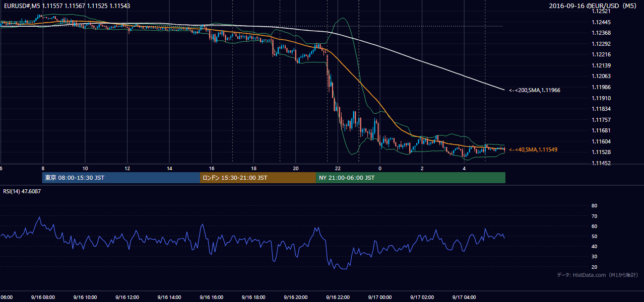The height and width of the screenshot is (302, 644).
Task: Click price axis value 1.11910
Action: tap(601, 98)
